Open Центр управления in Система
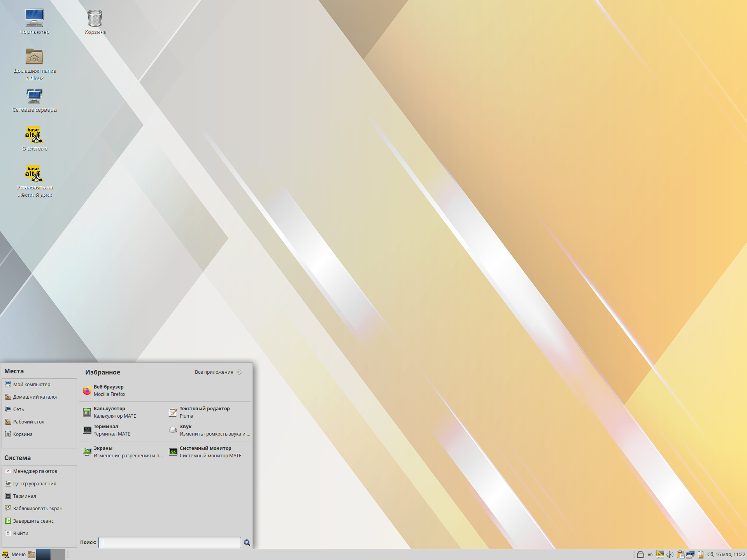Screen dimensions: 747x560 click(39, 483)
